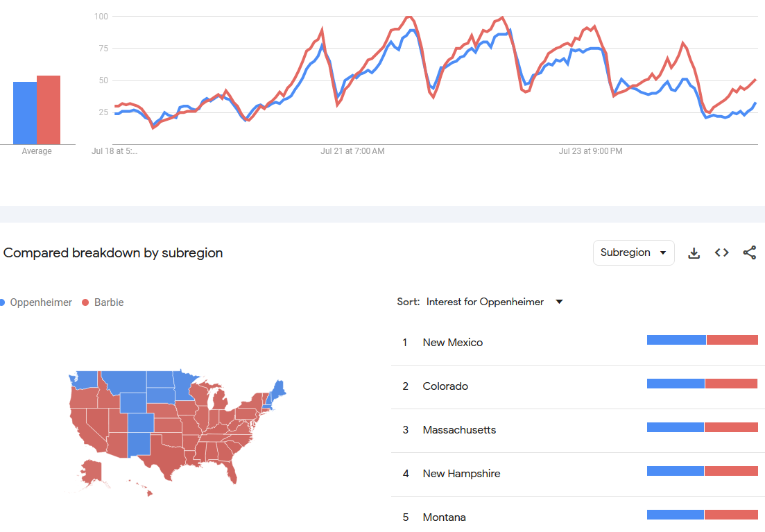Click Florida on the US map
765x532 pixels.
[x=233, y=472]
